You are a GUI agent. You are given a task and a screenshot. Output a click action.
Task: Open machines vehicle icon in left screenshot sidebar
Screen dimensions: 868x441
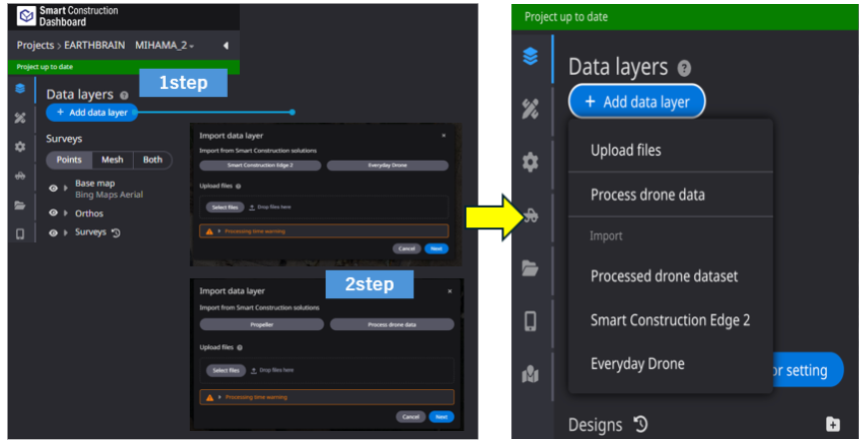pos(21,176)
